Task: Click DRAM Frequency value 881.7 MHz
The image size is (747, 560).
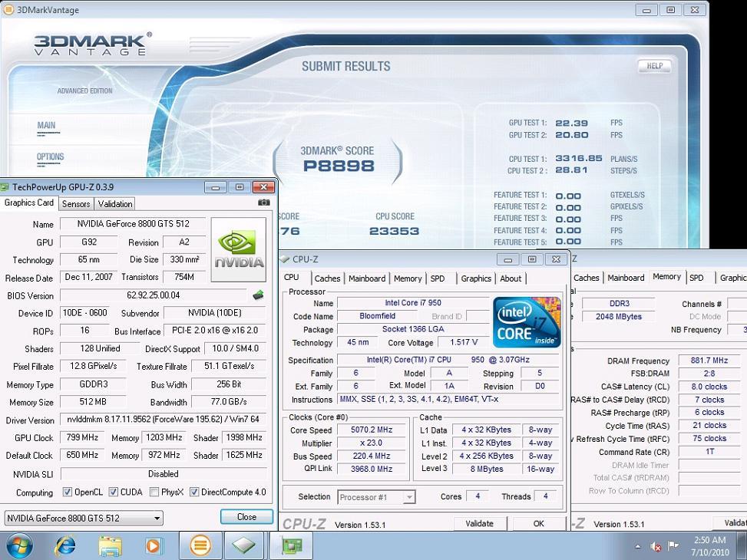Action: (x=709, y=361)
